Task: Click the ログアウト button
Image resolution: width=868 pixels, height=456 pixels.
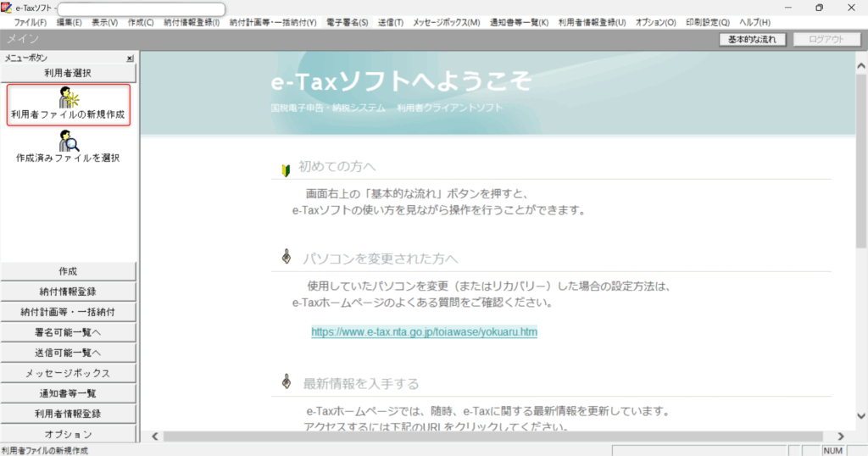Action: point(826,39)
